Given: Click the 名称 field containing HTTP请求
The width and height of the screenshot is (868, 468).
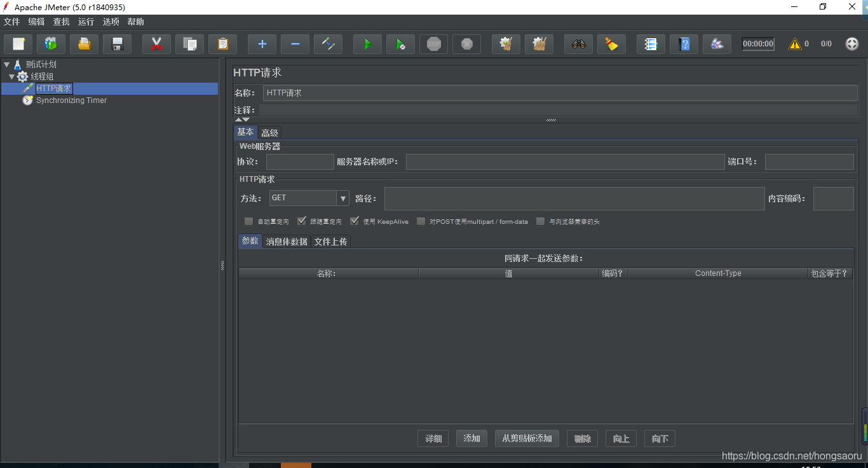Looking at the screenshot, I should (560, 93).
